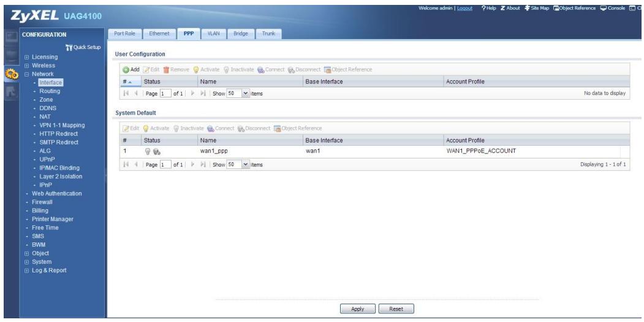The height and width of the screenshot is (322, 644).
Task: Switch to the Bridge tab
Action: 241,34
